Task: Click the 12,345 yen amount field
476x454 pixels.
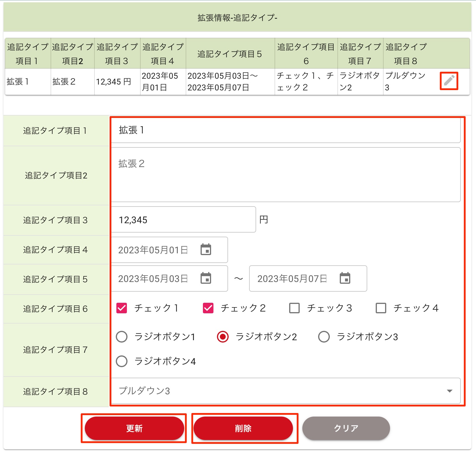Action: [x=183, y=220]
